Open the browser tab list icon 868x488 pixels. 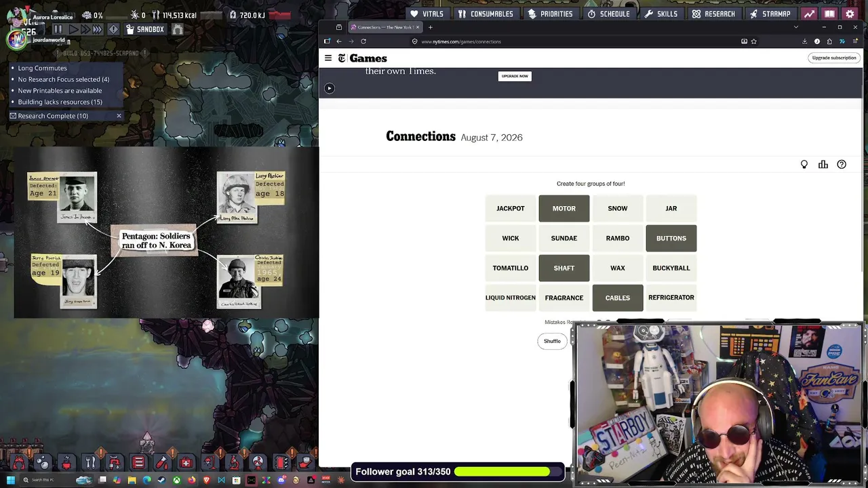click(x=339, y=27)
